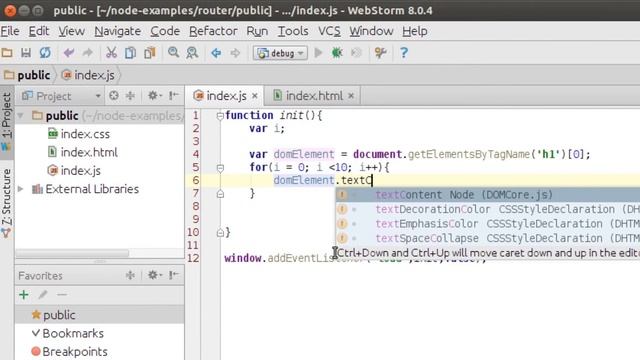The width and height of the screenshot is (640, 360).
Task: Undo with the purple arrow icon
Action: (69, 53)
